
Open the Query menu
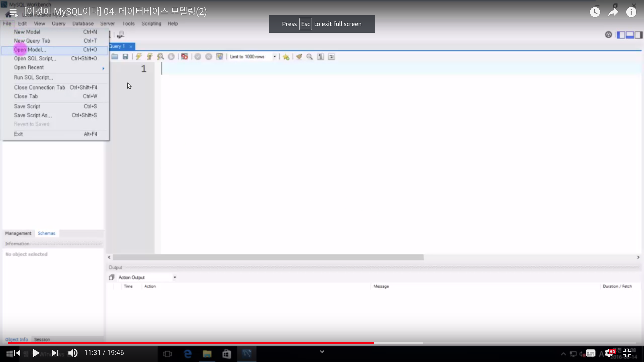pos(59,23)
